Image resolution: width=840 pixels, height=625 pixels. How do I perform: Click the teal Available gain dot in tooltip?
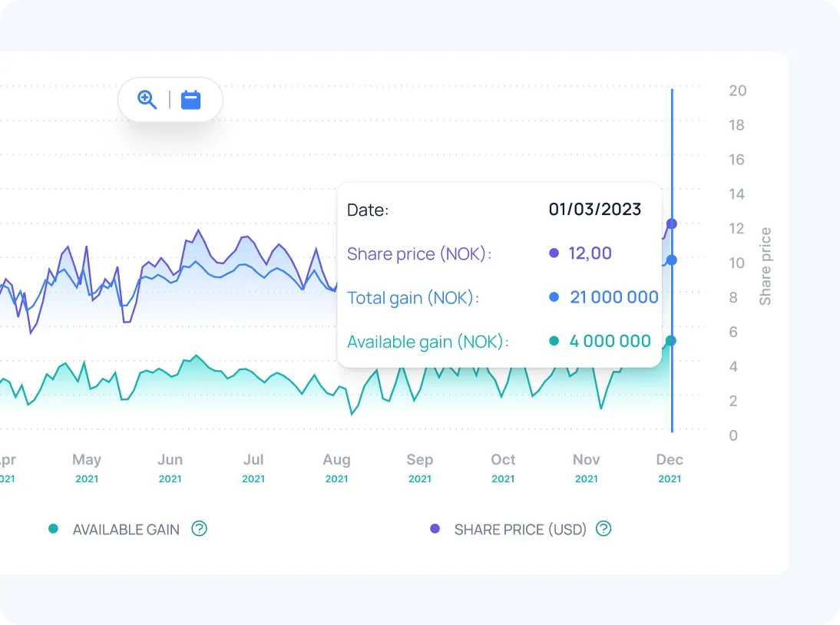[x=554, y=341]
